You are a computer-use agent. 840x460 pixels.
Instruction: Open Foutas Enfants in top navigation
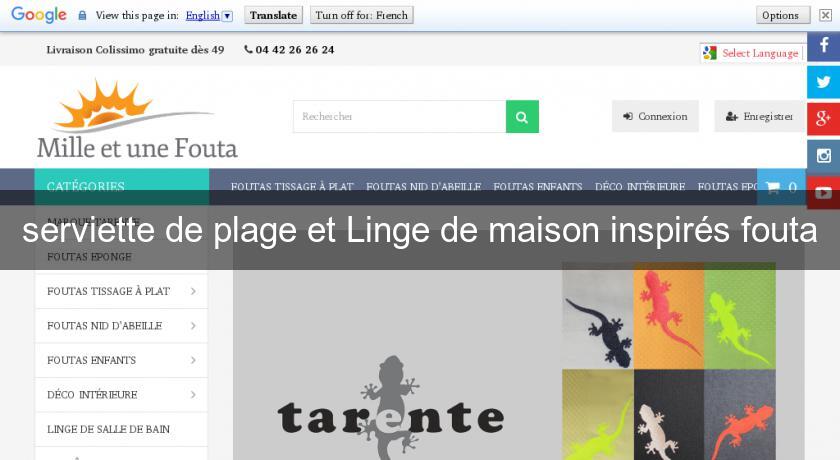538,187
